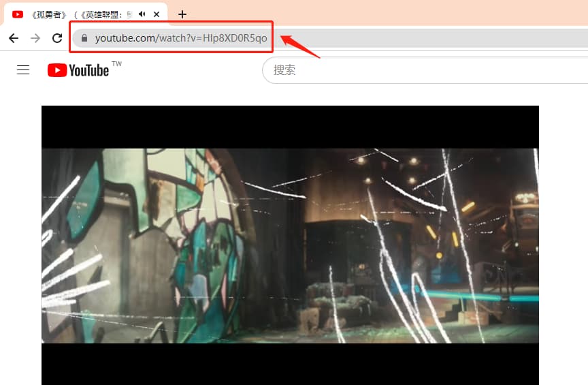Viewport: 588px width, 385px height.
Task: Reload the current page
Action: click(x=57, y=38)
